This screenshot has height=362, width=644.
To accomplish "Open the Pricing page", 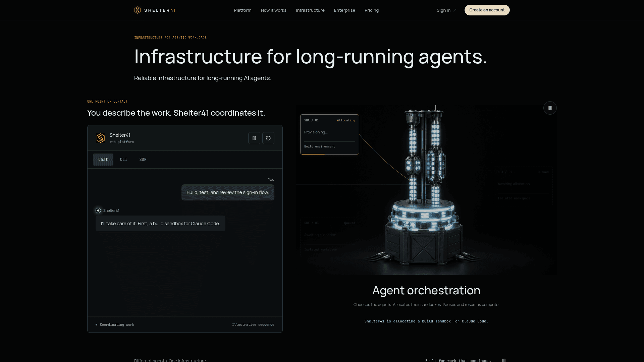I will pos(372,10).
